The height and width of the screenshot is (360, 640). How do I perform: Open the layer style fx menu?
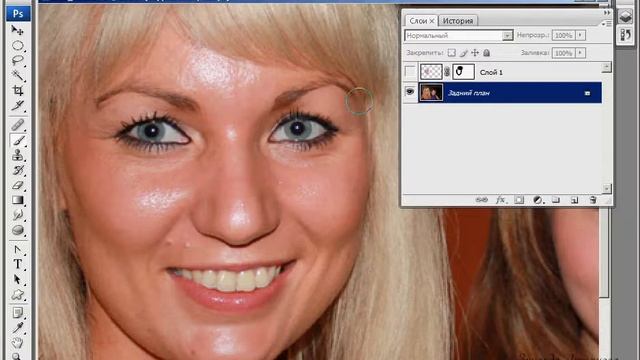pos(501,200)
